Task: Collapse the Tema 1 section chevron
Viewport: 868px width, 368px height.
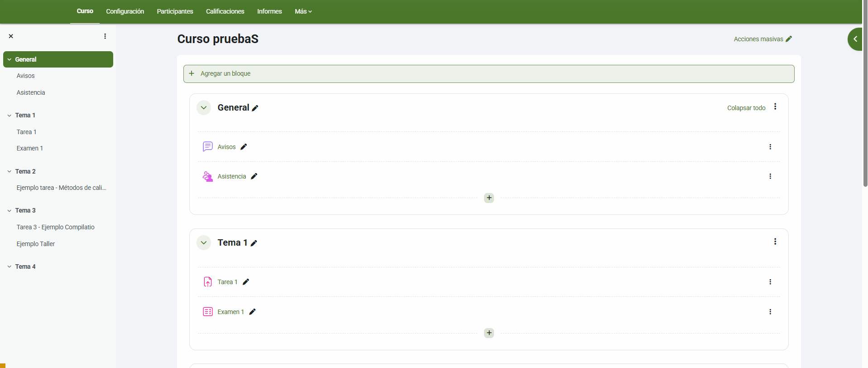Action: (204, 243)
